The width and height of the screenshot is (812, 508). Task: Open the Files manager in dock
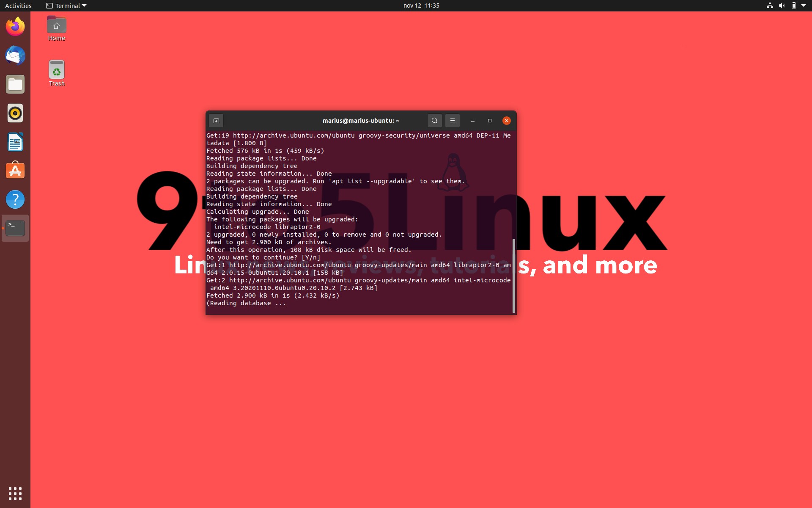pos(15,84)
